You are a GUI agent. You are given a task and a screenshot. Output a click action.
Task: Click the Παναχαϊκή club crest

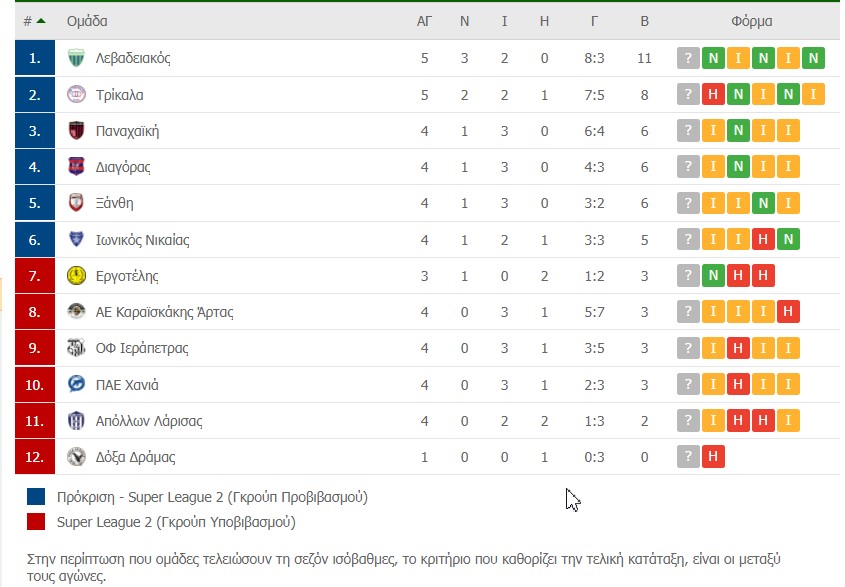[x=76, y=131]
